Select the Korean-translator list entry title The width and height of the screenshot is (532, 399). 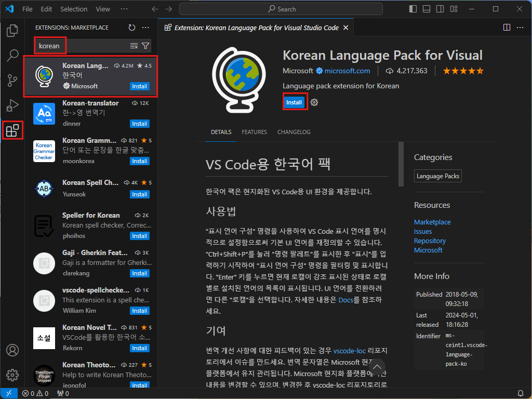coord(90,103)
